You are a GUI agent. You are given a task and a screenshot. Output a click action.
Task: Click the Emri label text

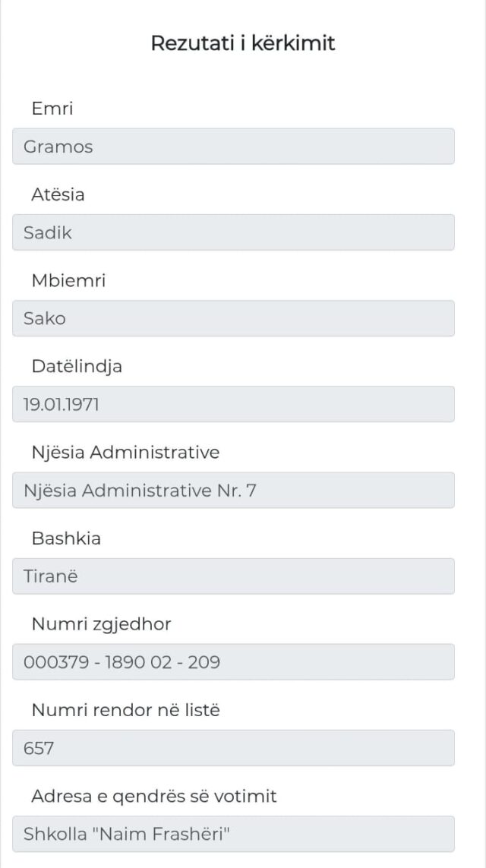[52, 109]
